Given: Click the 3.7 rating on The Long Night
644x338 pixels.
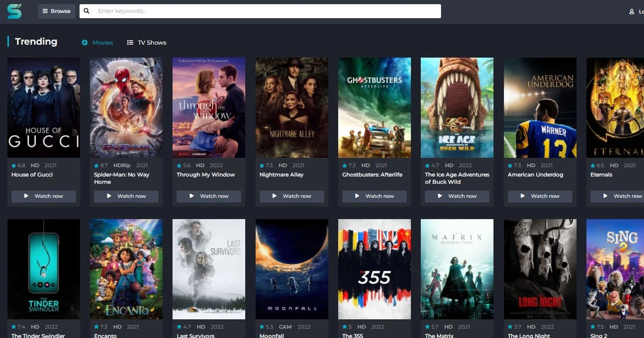Looking at the screenshot, I should tap(515, 327).
